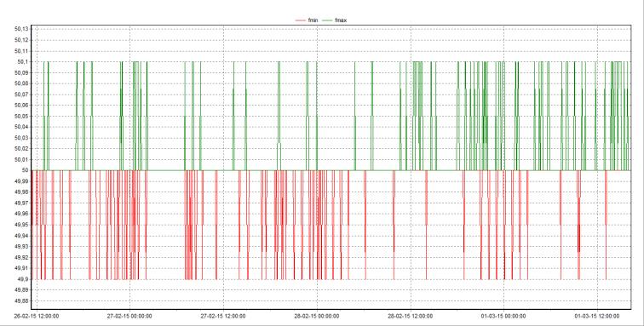
Task: Click the 49,95 y-axis label
Action: [x=21, y=225]
